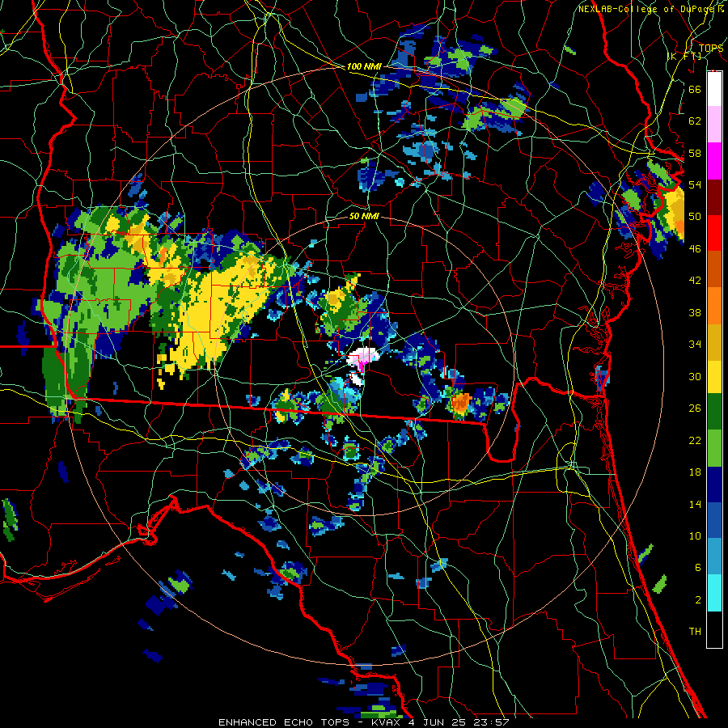Image resolution: width=728 pixels, height=728 pixels.
Task: Click the legend value '62'
Action: (695, 121)
